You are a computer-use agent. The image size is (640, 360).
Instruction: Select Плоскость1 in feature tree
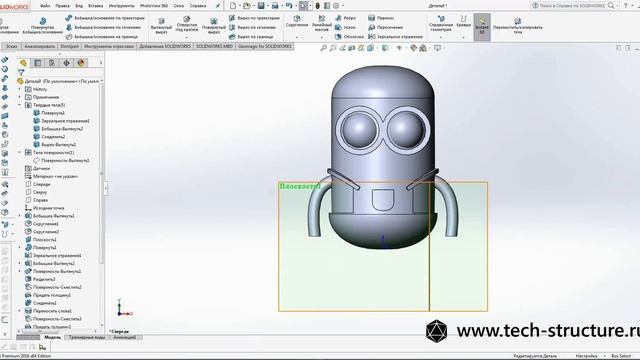click(41, 240)
